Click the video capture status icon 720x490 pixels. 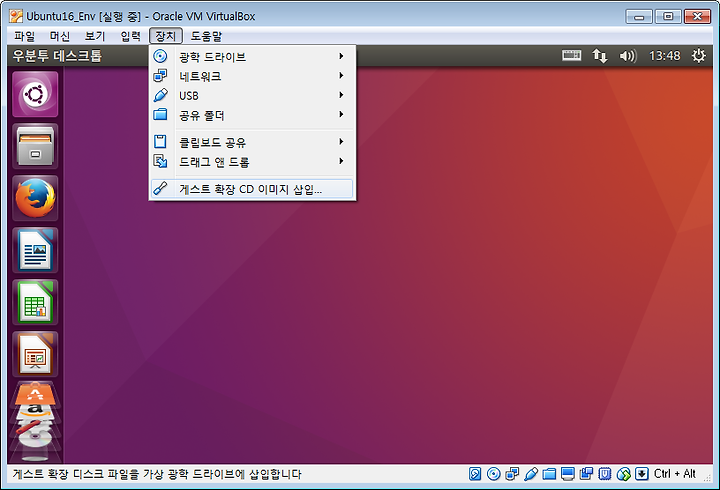pyautogui.click(x=586, y=473)
